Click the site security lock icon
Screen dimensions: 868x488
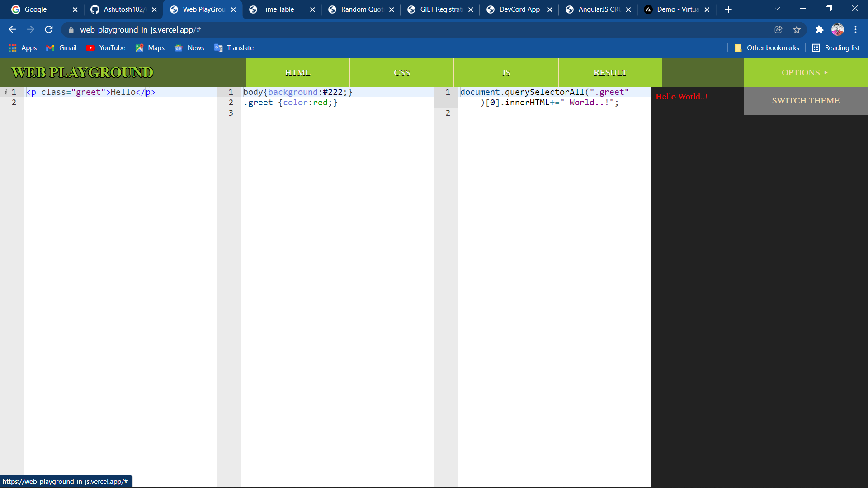click(x=71, y=30)
